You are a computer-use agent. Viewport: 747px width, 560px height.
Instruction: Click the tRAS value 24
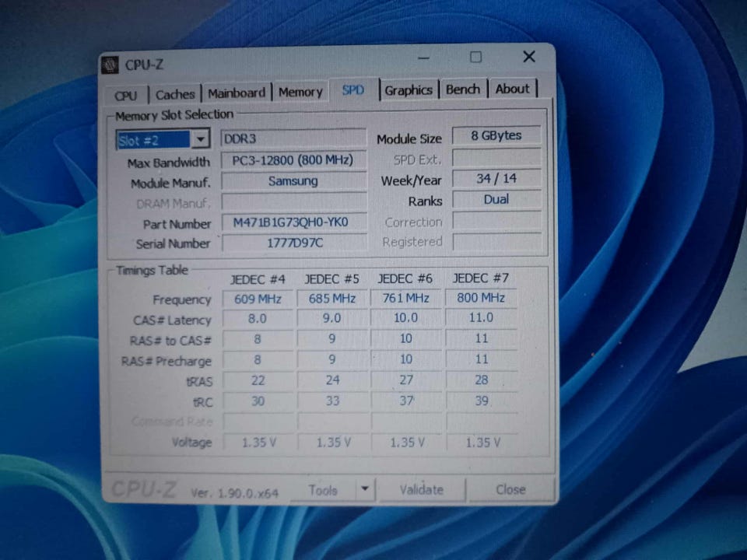click(332, 380)
